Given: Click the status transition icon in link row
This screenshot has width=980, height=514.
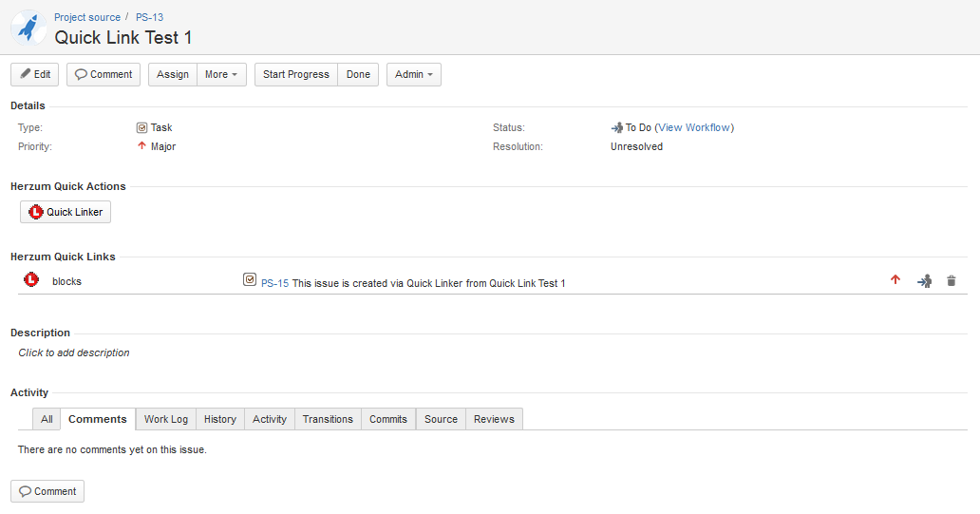Looking at the screenshot, I should tap(924, 281).
